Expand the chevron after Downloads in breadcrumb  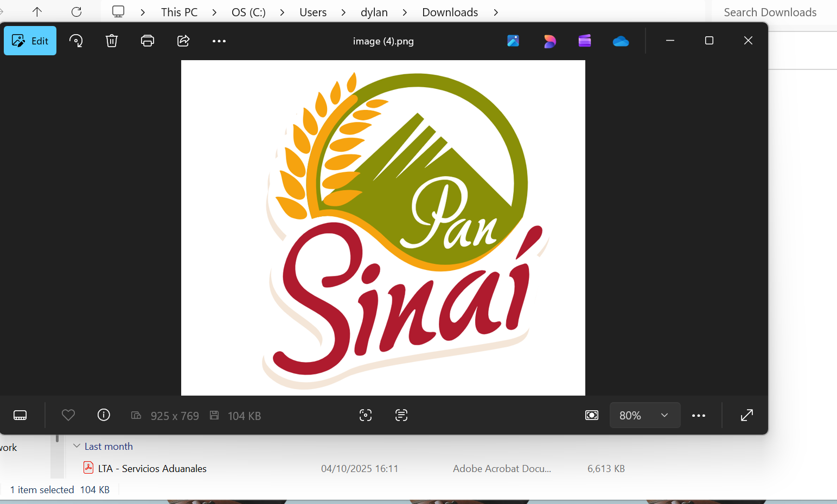(x=496, y=12)
